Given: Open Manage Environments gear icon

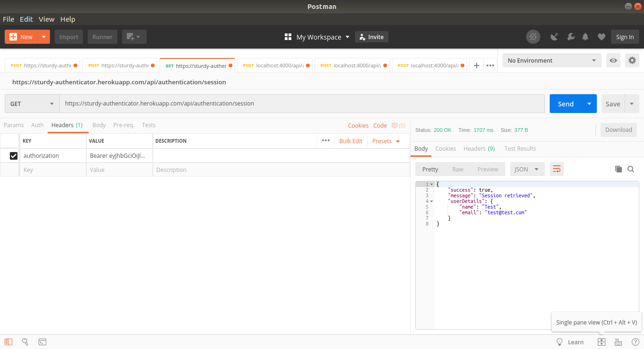Looking at the screenshot, I should point(632,60).
